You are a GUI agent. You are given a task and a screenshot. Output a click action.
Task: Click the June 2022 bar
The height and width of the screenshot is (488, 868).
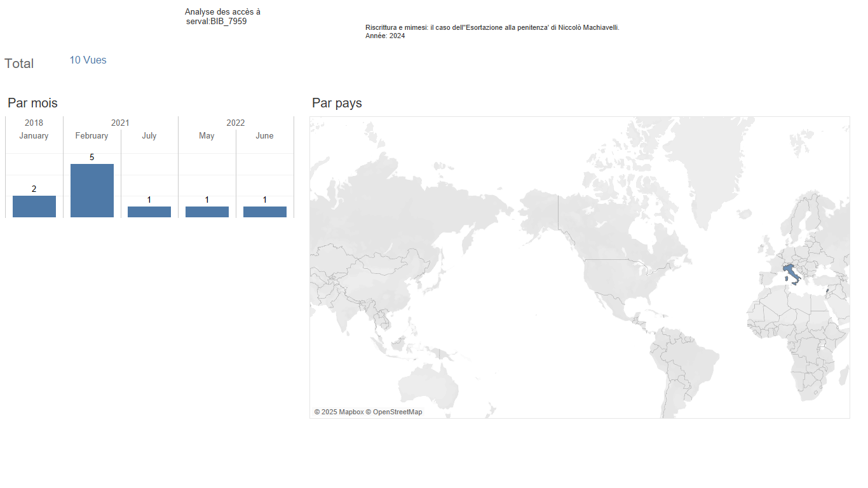[x=265, y=212]
